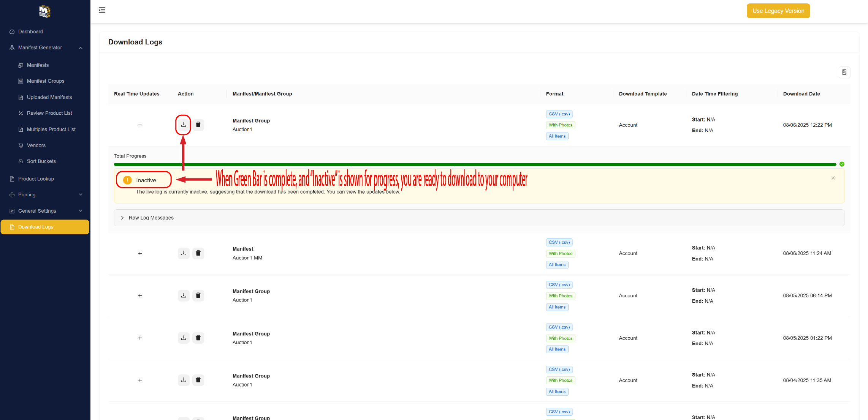Collapse the Manifest Generator sidebar menu

coord(80,47)
